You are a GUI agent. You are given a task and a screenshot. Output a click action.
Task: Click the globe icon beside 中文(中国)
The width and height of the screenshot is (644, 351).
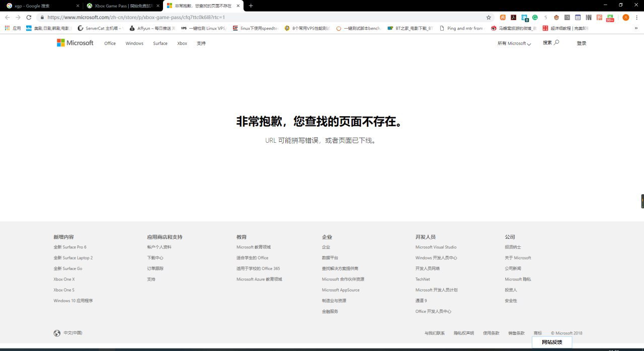pyautogui.click(x=57, y=333)
